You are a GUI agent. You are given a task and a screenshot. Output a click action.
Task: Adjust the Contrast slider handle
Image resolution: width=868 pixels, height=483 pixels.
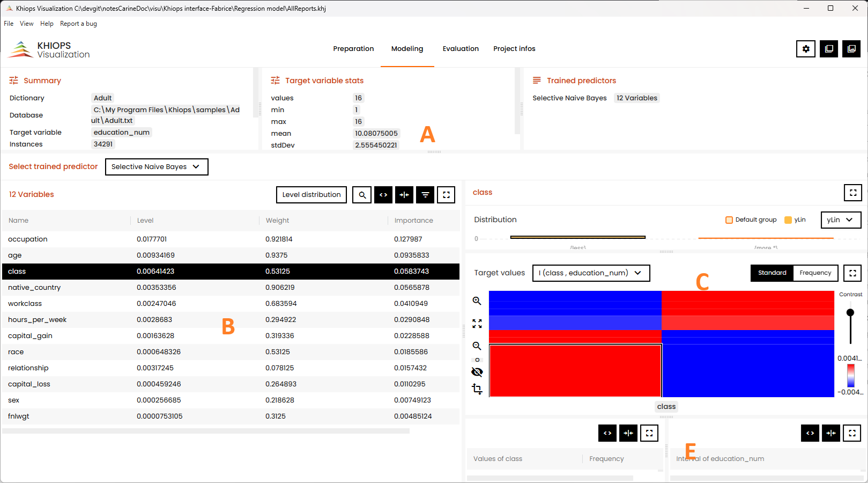click(850, 312)
